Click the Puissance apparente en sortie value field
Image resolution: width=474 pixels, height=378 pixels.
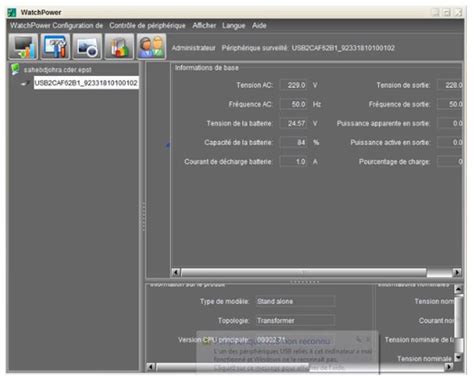click(x=450, y=124)
